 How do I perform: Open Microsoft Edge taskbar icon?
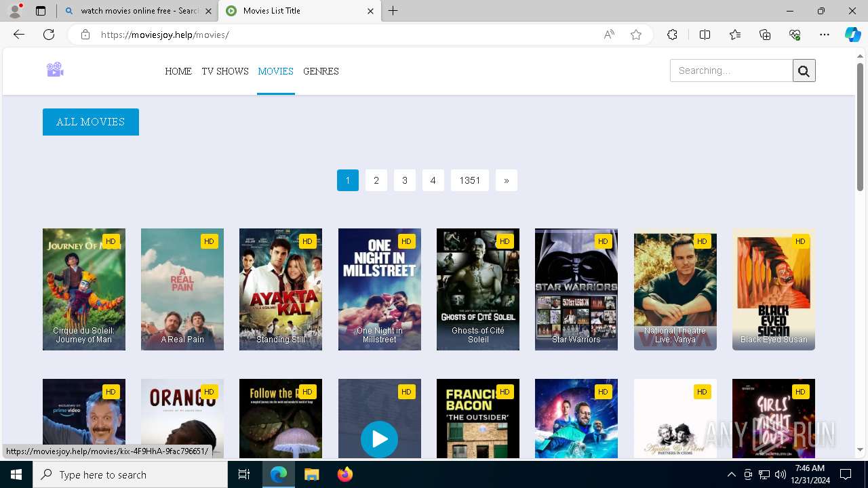point(279,474)
